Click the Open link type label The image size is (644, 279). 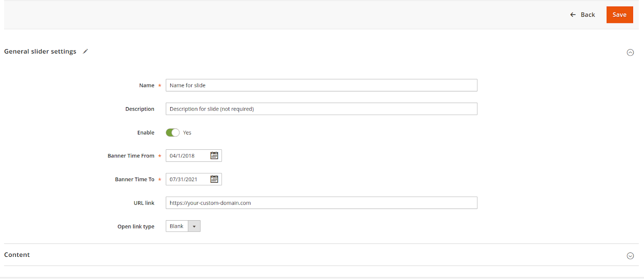click(136, 227)
